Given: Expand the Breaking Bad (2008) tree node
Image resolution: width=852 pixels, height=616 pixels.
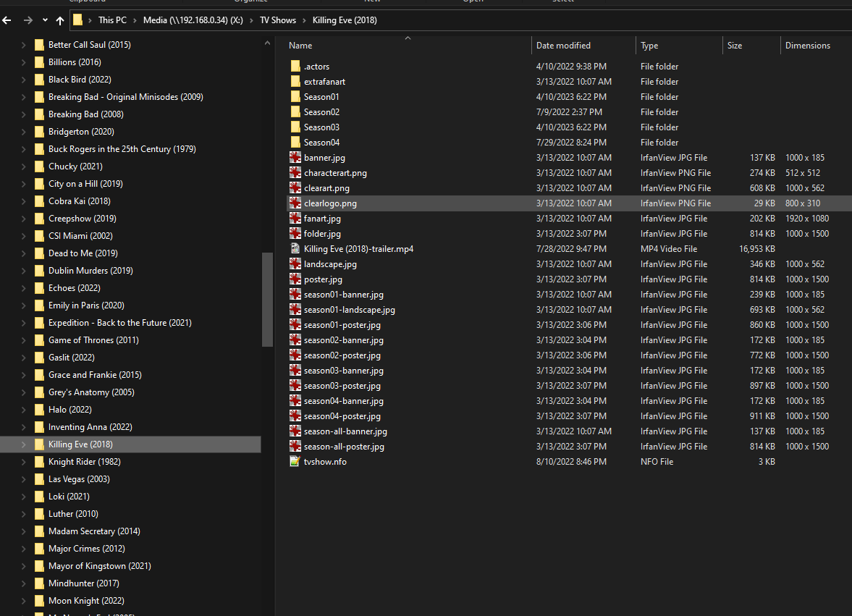Looking at the screenshot, I should (x=23, y=114).
